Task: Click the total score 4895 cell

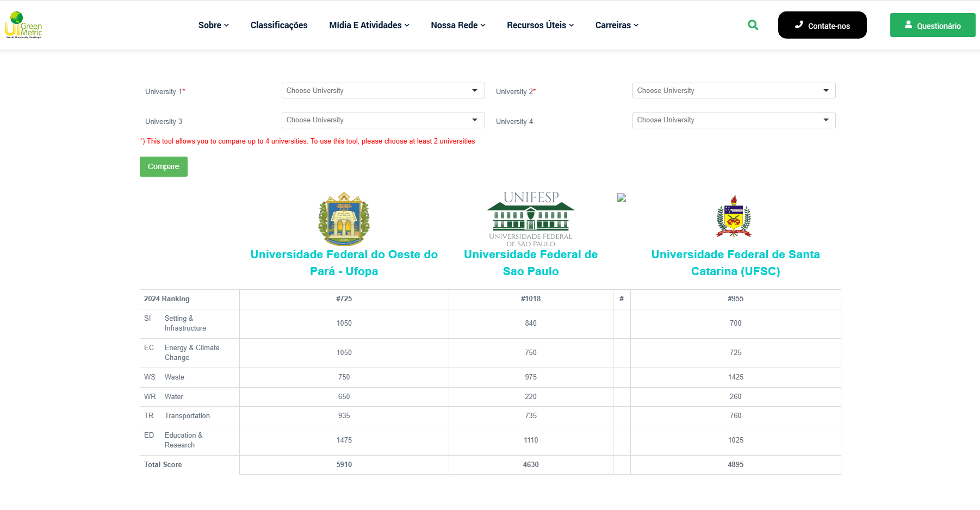Action: [x=736, y=465]
